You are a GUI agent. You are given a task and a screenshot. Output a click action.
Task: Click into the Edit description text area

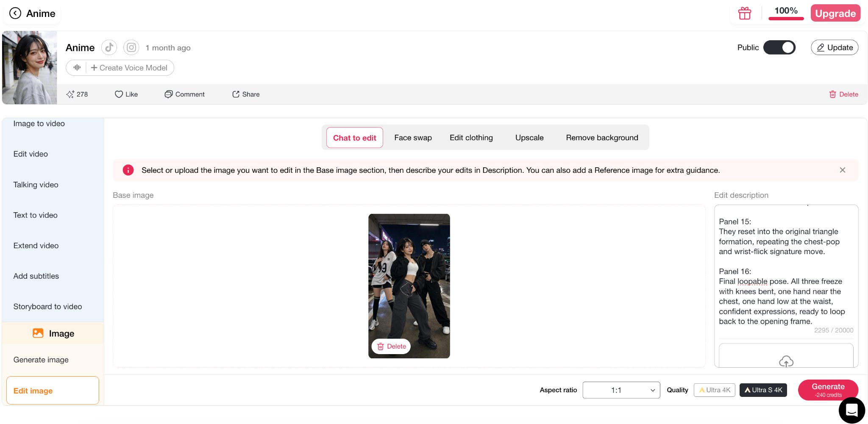coord(786,271)
